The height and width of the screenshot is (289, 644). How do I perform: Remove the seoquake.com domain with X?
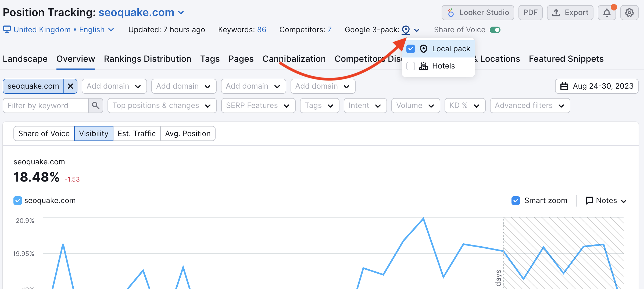pos(70,86)
